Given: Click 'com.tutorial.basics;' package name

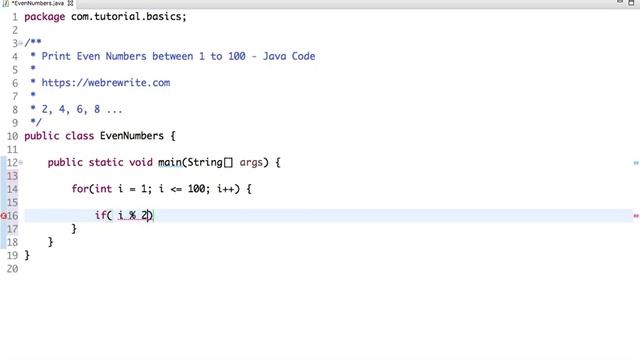Looking at the screenshot, I should [x=129, y=16].
